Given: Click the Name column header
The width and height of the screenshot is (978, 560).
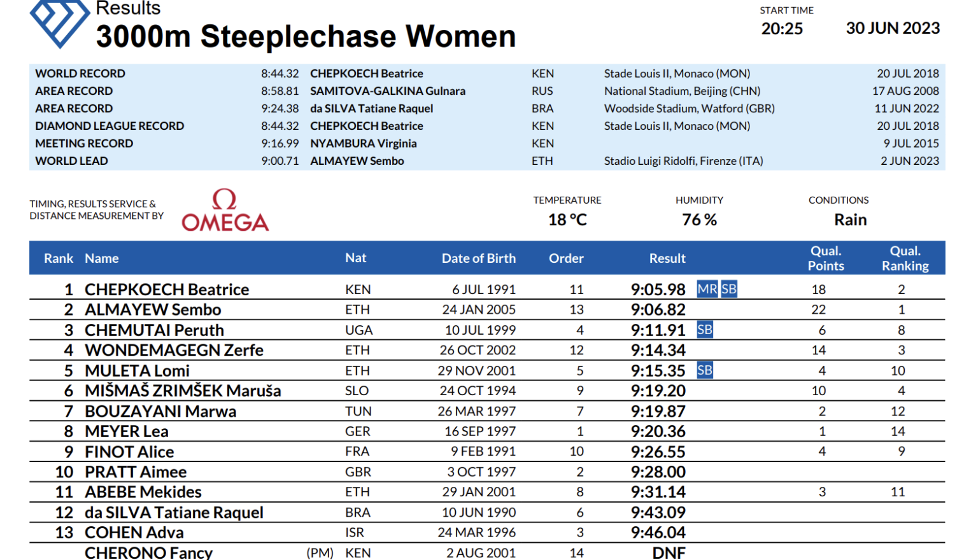Looking at the screenshot, I should pos(102,258).
